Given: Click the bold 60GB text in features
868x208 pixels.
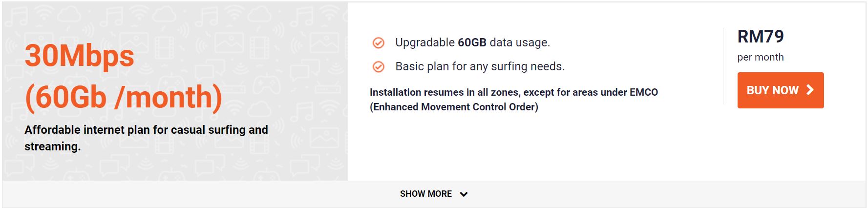Looking at the screenshot, I should pyautogui.click(x=472, y=42).
